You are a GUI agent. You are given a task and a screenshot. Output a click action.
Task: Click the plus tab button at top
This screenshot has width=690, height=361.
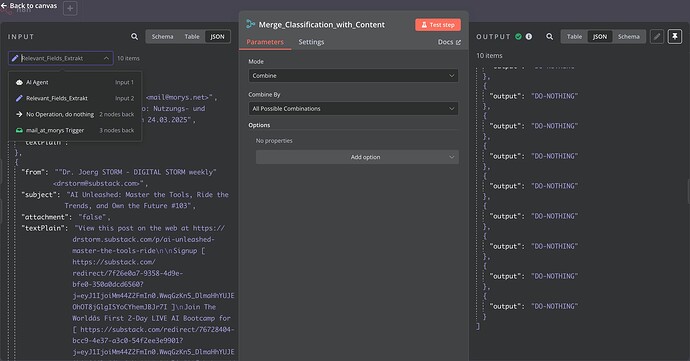tap(70, 8)
